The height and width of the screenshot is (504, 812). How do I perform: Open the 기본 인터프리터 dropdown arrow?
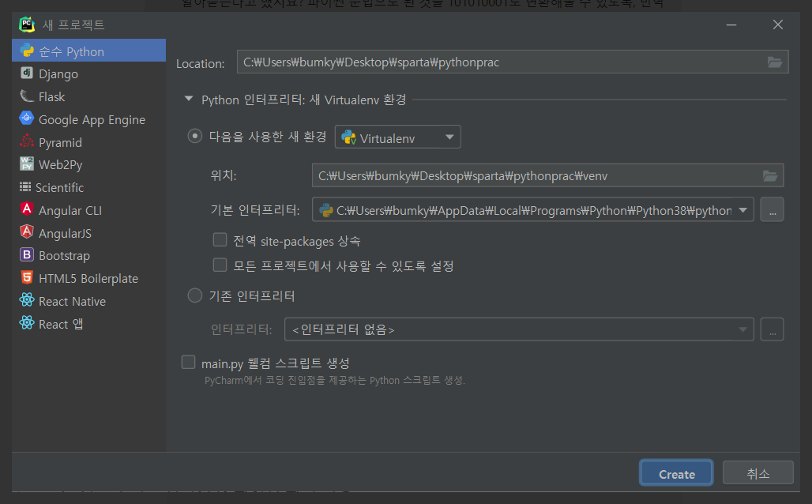point(743,210)
